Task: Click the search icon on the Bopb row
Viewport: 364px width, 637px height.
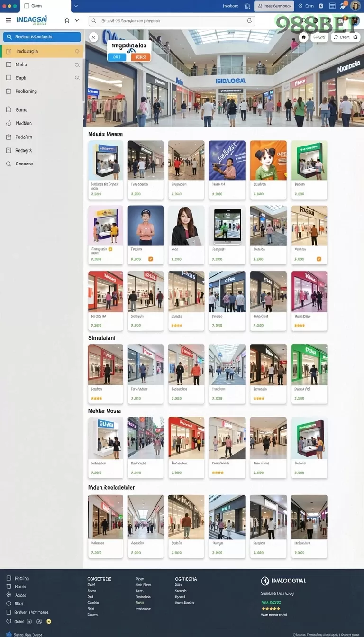Action: [77, 78]
